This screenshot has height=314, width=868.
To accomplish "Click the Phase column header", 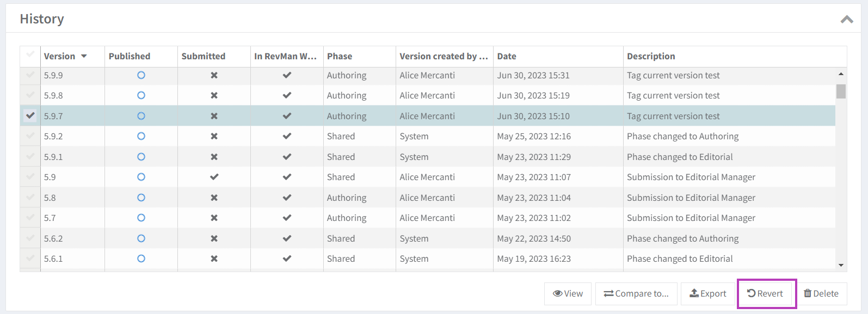I will [x=340, y=56].
